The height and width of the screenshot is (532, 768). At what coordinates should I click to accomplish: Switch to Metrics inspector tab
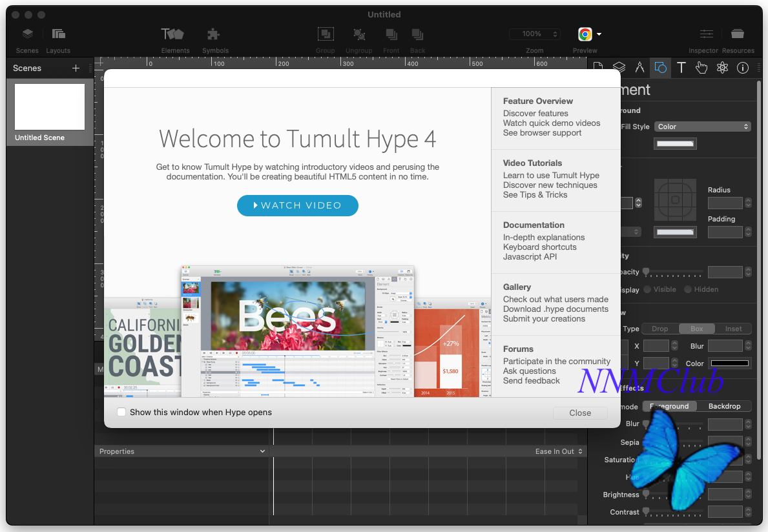(639, 68)
